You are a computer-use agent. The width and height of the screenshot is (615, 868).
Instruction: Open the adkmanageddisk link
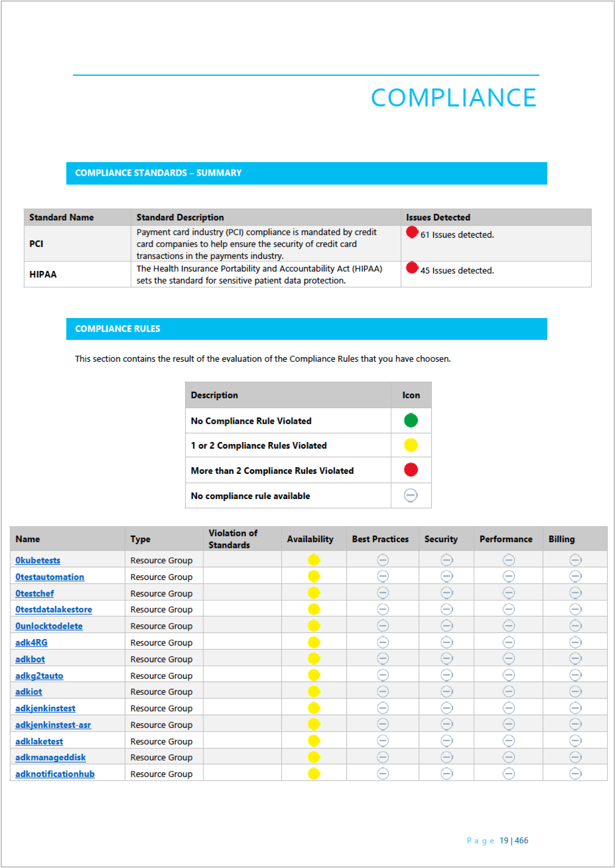click(50, 757)
